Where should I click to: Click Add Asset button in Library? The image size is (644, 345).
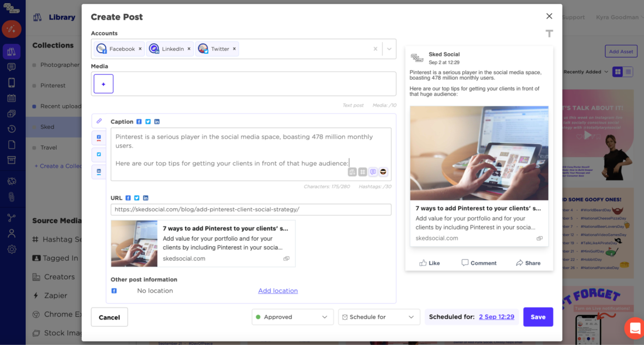point(621,51)
